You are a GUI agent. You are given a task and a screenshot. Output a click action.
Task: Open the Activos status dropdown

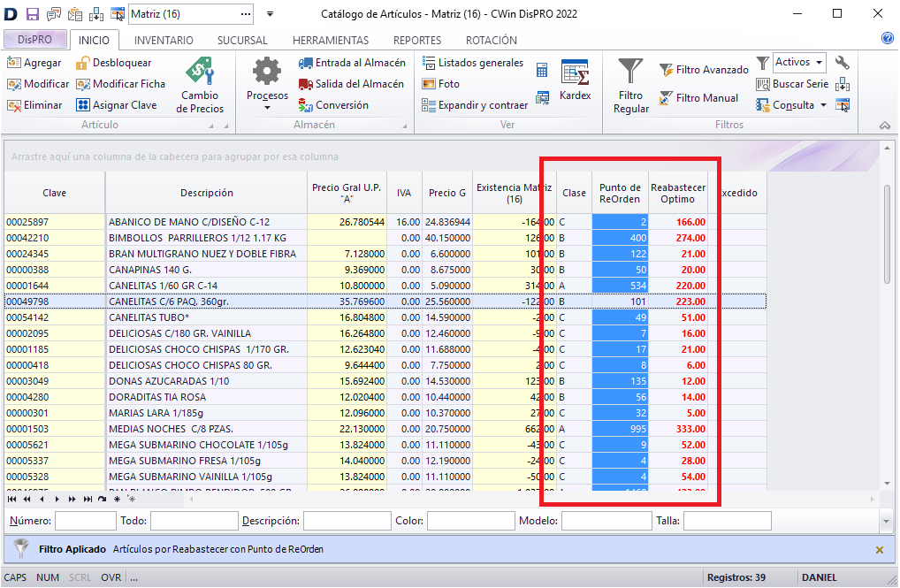[x=799, y=63]
